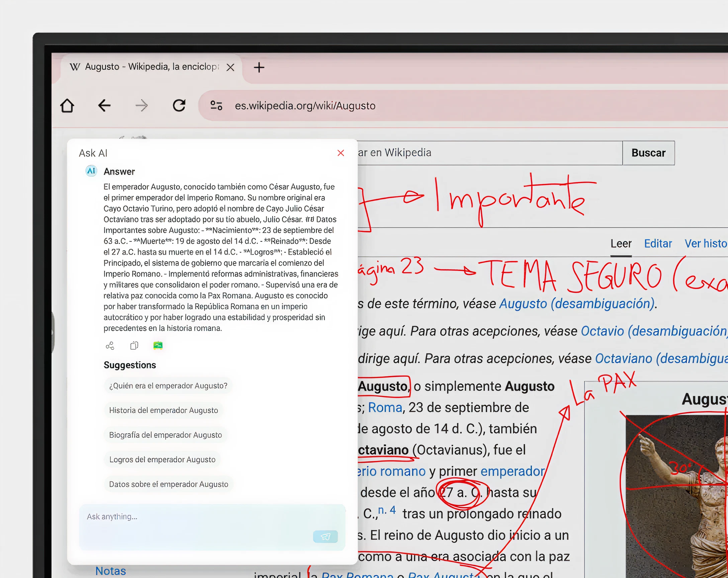728x578 pixels.
Task: Go back with the back arrow
Action: coord(104,106)
